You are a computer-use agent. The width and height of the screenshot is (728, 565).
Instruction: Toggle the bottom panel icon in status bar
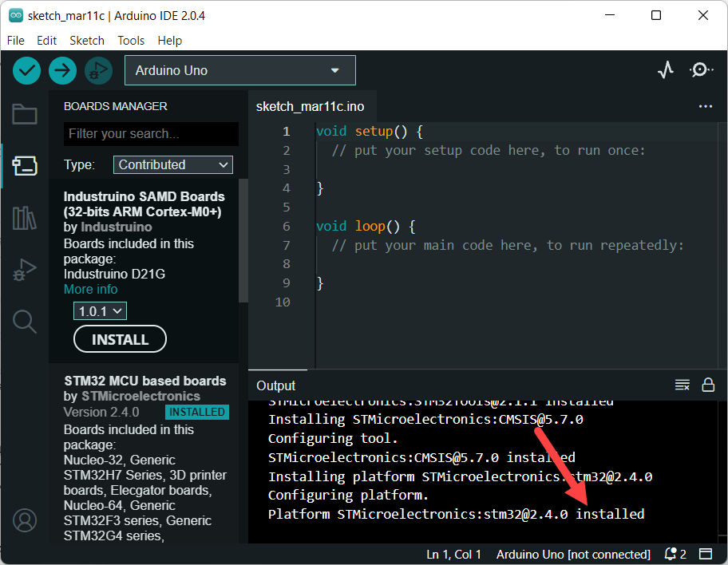(706, 554)
